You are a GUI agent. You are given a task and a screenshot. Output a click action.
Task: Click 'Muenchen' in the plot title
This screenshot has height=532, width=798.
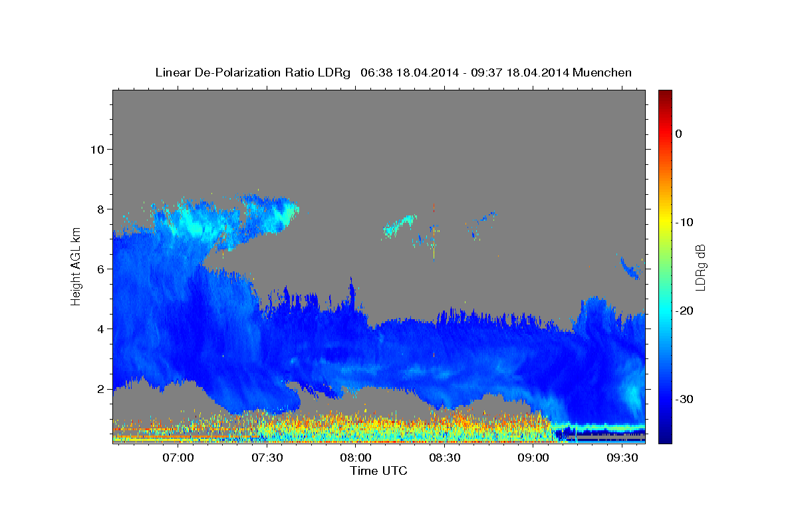[602, 72]
